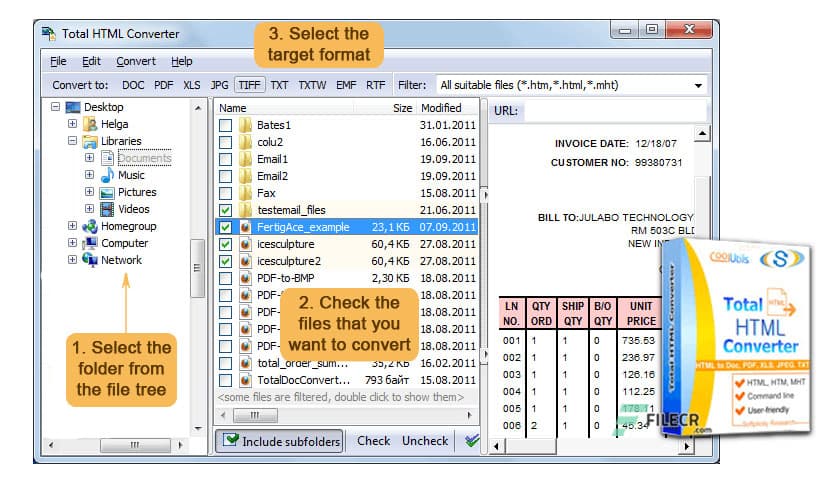Click the Email1 folder icon
The image size is (836, 484).
245,159
